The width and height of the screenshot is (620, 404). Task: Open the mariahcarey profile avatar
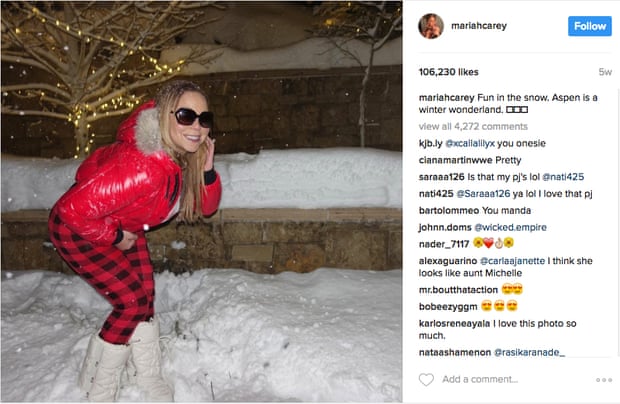[431, 26]
